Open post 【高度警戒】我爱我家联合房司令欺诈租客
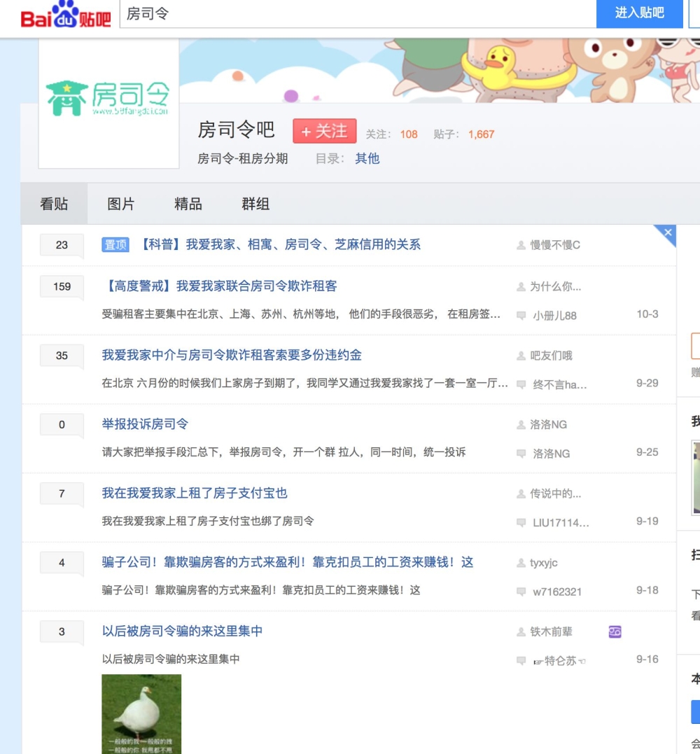 tap(219, 286)
